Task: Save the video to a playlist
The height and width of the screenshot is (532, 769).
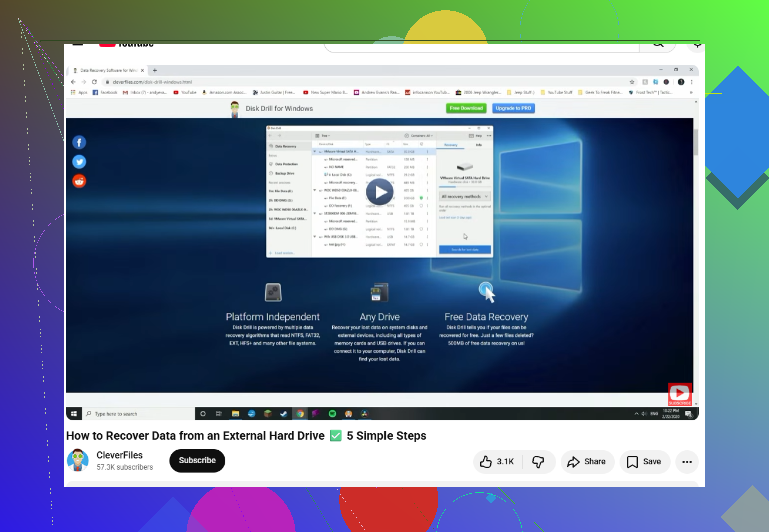Action: coord(644,462)
